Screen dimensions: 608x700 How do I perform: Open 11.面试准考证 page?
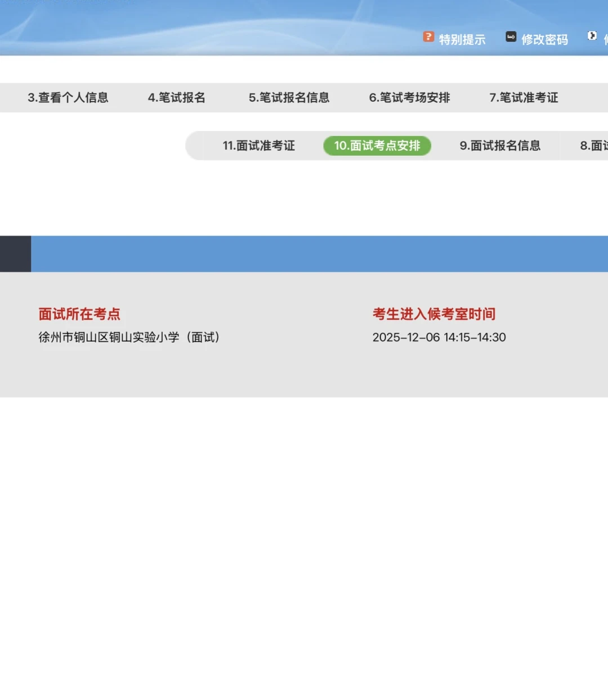(260, 146)
